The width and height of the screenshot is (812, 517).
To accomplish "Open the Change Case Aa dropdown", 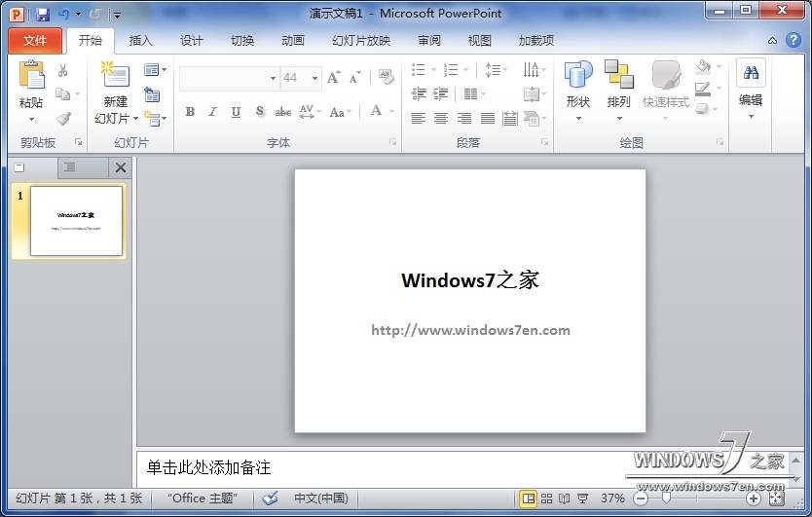I will (340, 111).
